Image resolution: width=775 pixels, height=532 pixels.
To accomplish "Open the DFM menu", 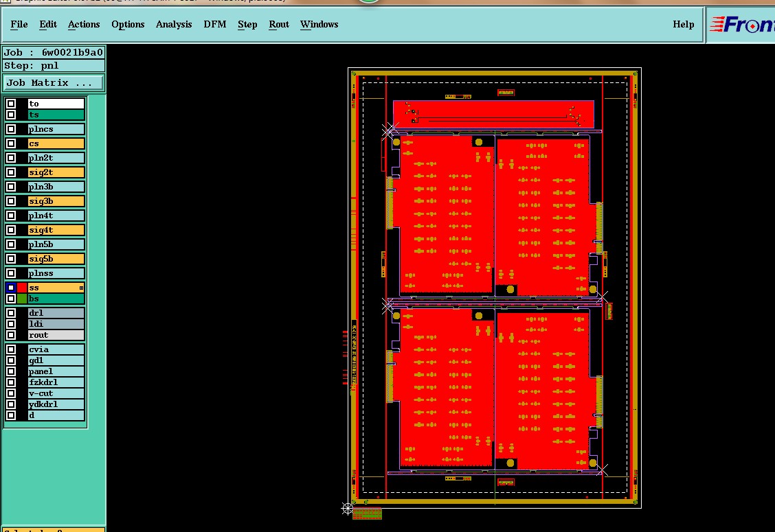I will [214, 24].
